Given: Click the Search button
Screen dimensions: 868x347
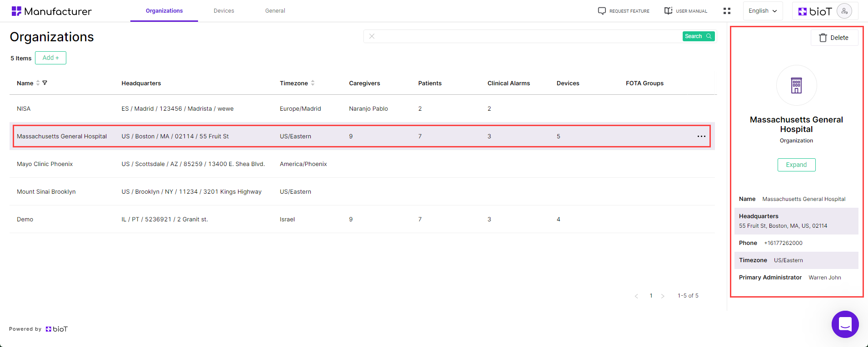Looking at the screenshot, I should click(699, 36).
